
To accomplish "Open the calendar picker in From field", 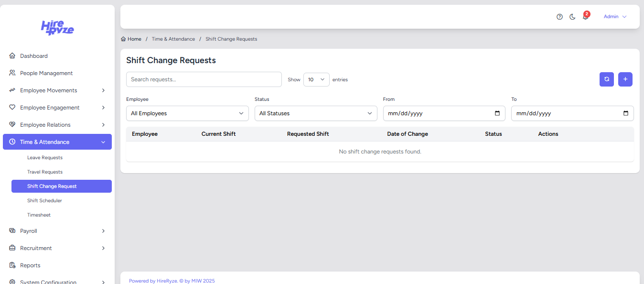I will coord(497,113).
